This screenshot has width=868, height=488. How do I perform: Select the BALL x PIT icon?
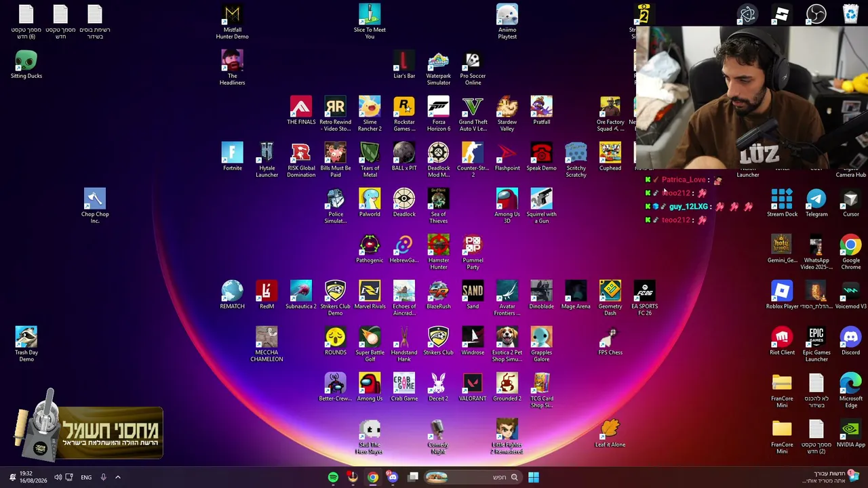(x=404, y=157)
